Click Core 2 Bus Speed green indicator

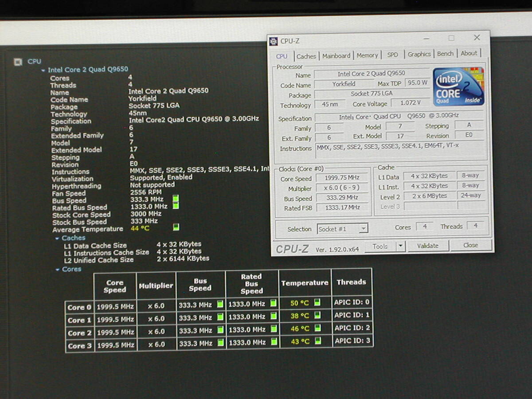point(220,330)
